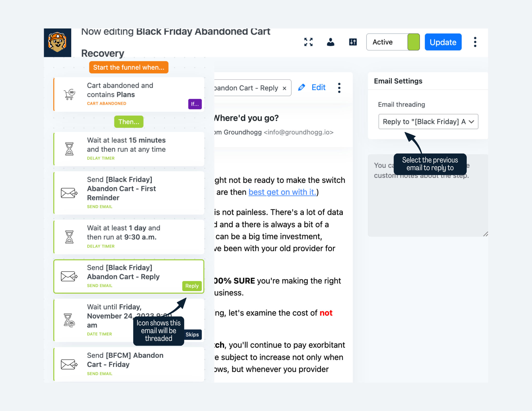The image size is (532, 411).
Task: Click the purple If... condition badge
Action: point(195,104)
